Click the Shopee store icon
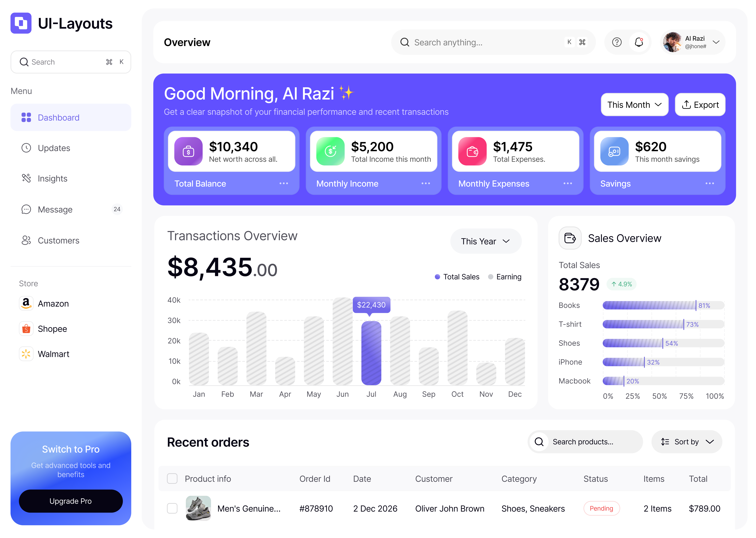Screen dimensions: 756x538 click(x=26, y=328)
